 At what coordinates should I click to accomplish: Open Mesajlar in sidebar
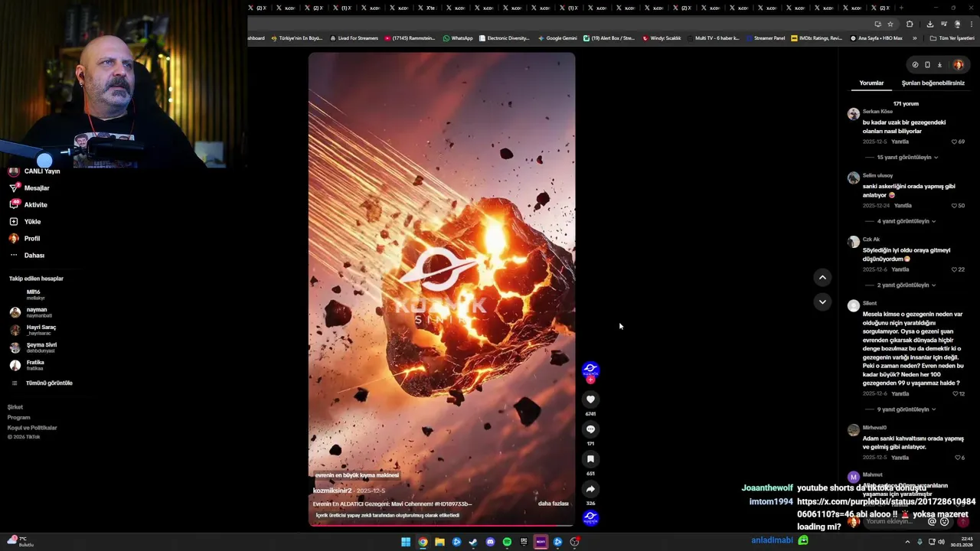tap(29, 188)
